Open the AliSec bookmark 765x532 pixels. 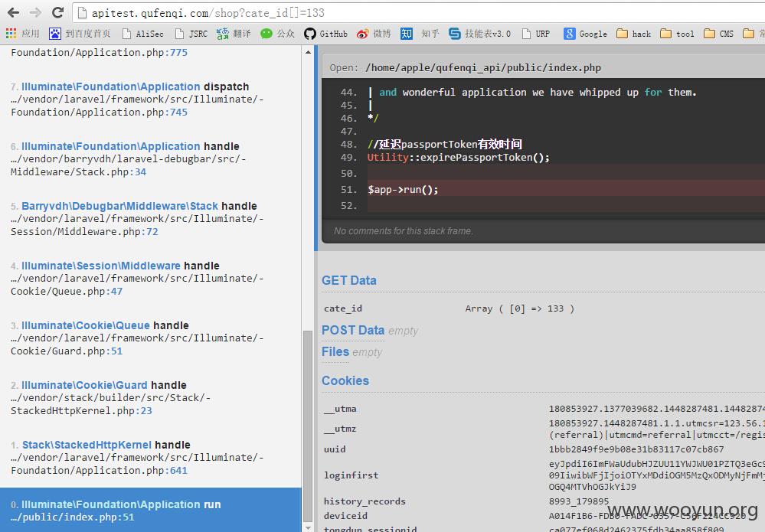(143, 34)
